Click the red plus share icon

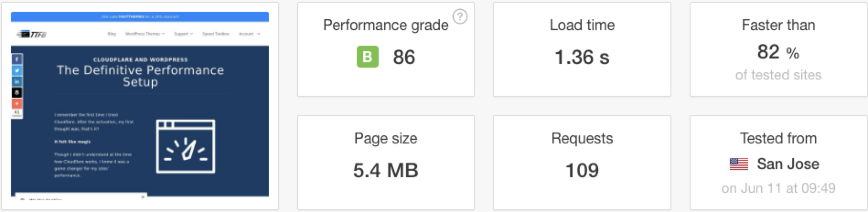tap(17, 104)
